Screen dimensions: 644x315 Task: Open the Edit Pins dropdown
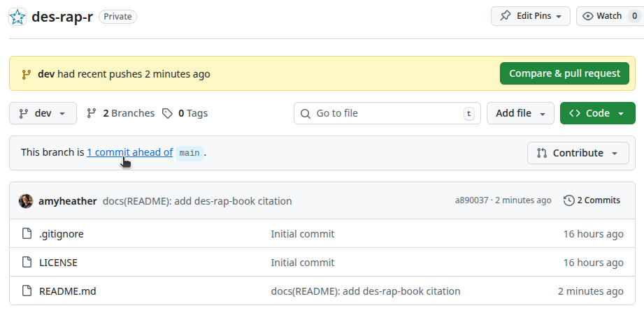[x=531, y=16]
